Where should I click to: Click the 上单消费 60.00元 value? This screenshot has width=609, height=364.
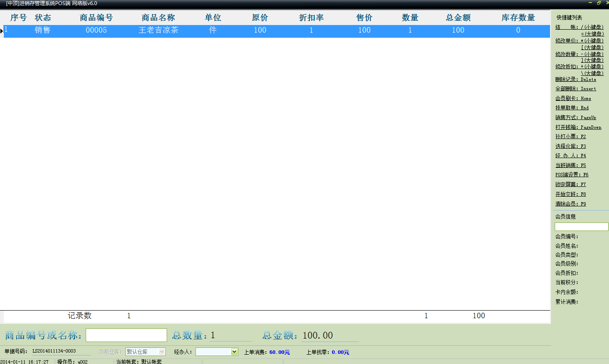[279, 352]
